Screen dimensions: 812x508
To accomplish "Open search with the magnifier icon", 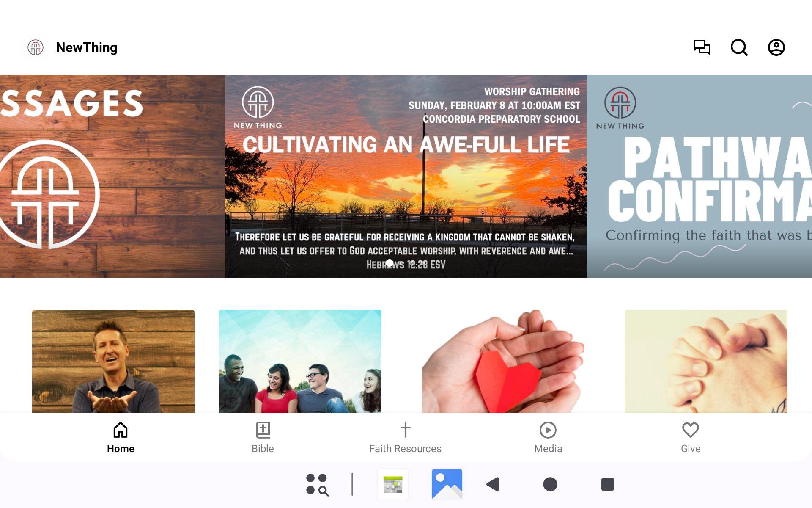I will pos(739,47).
